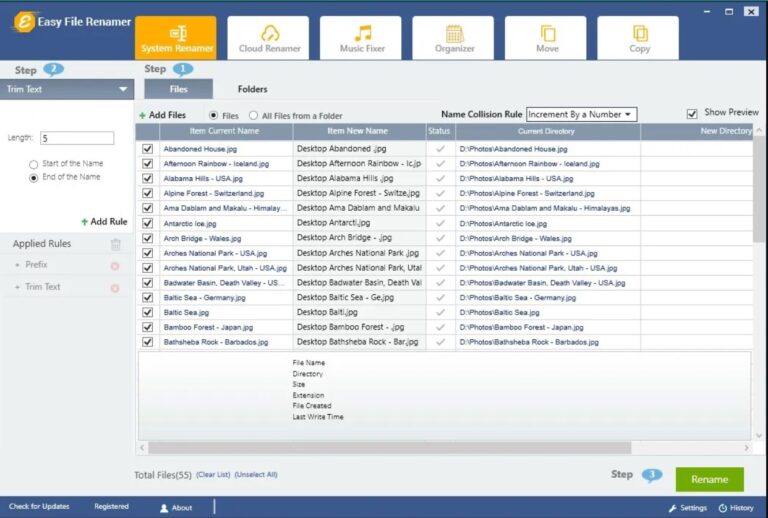Screen dimensions: 768x518
Task: Open the Copy tab
Action: 639,38
